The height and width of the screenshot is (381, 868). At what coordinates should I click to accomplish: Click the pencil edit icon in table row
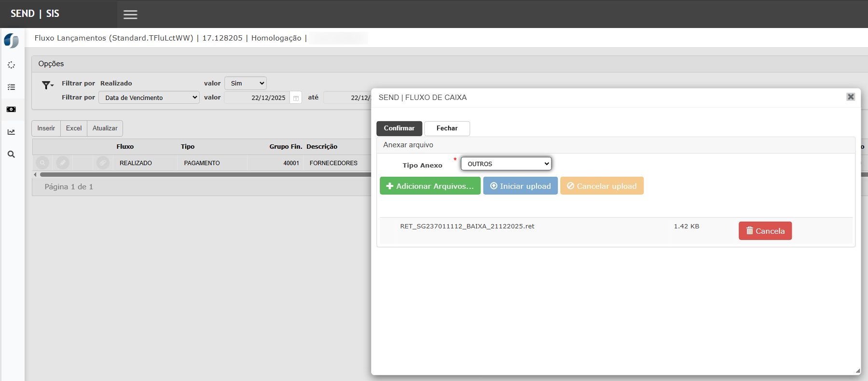[x=63, y=163]
